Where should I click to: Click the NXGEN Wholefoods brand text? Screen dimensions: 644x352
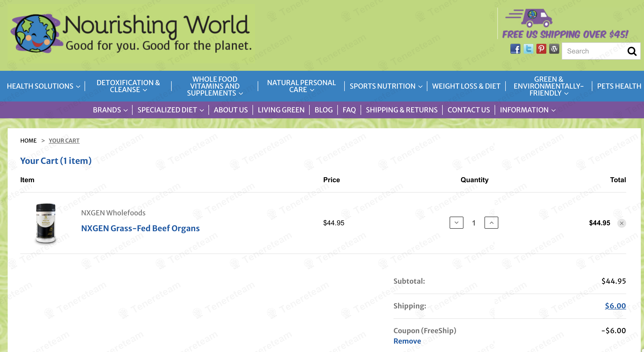pos(113,213)
